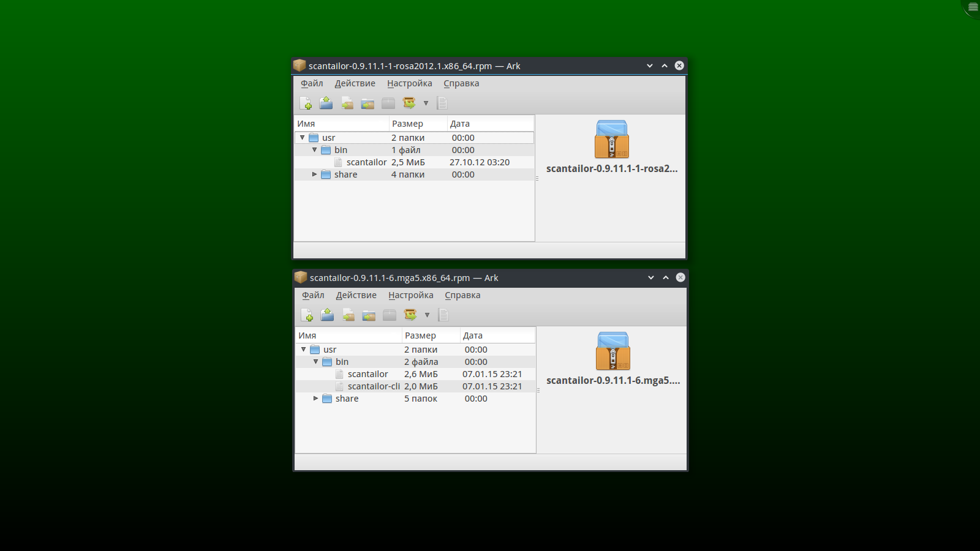The image size is (980, 551).
Task: Select scantailor file name in rosa2012 window
Action: 366,162
